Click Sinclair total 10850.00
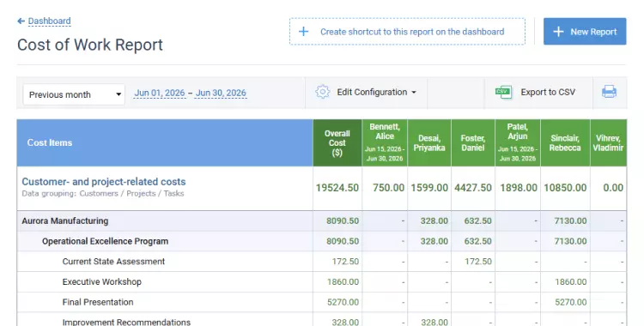Screen dimensions: 644x326 coord(565,188)
